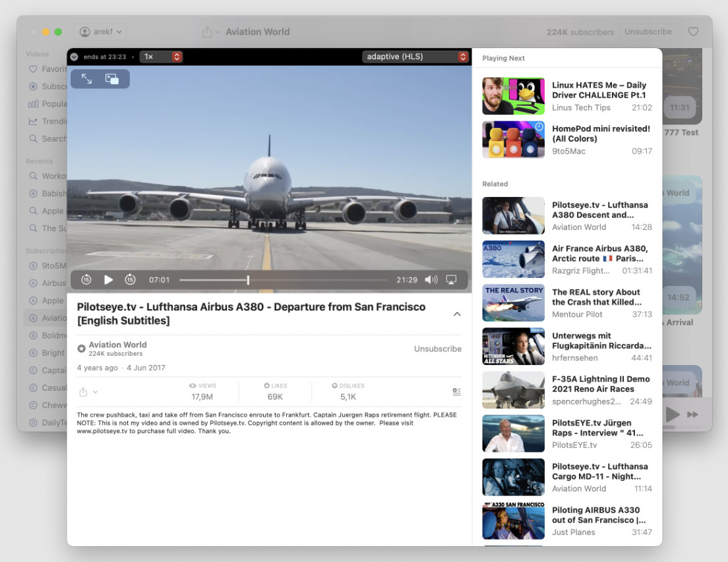Open AirPlay output icon

pos(451,279)
